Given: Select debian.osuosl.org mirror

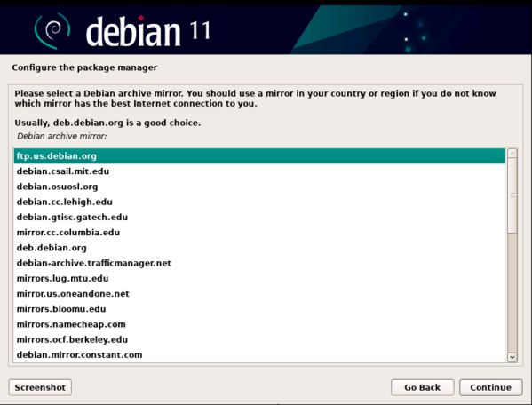Looking at the screenshot, I should [x=259, y=187].
